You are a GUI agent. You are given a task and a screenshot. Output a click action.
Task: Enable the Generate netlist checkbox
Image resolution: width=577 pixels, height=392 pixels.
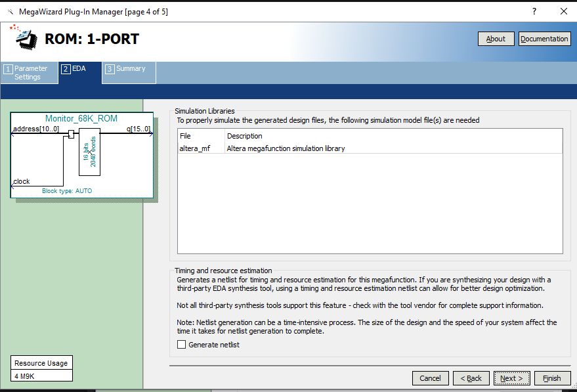[x=181, y=345]
